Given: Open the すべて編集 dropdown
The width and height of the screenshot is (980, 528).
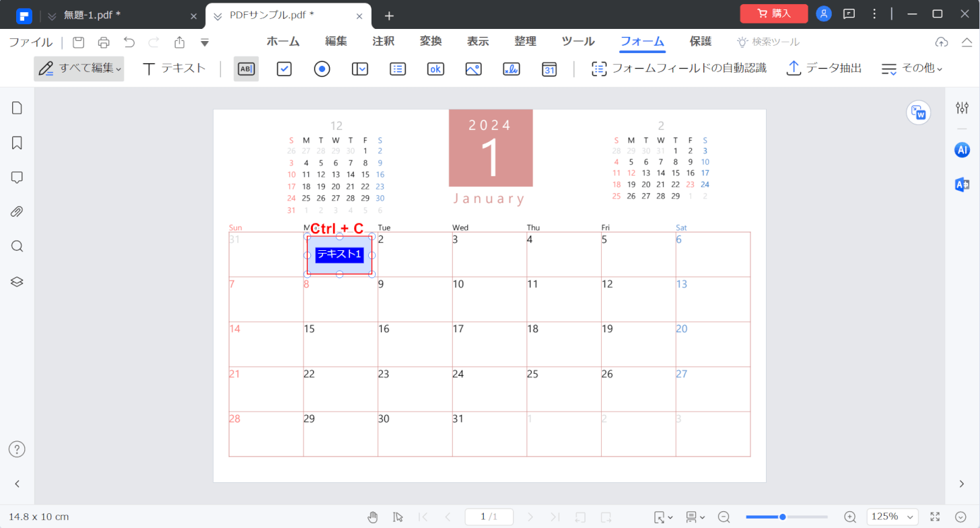Looking at the screenshot, I should pos(79,69).
